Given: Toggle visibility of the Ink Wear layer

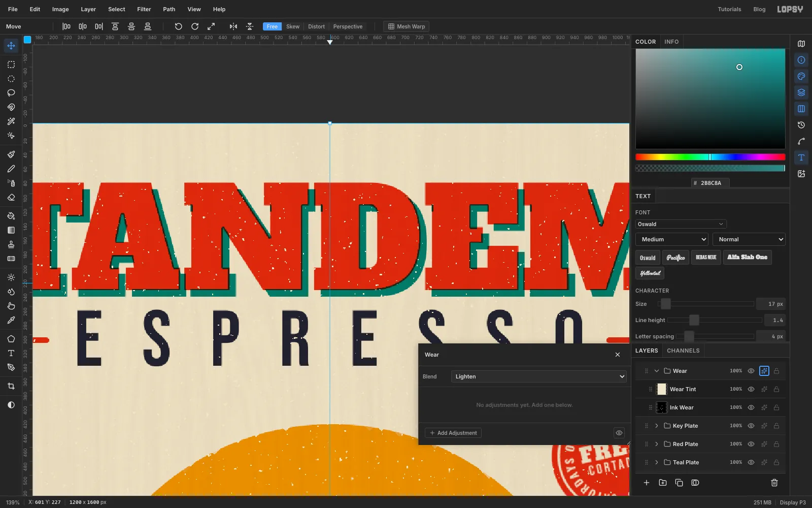Looking at the screenshot, I should (751, 407).
